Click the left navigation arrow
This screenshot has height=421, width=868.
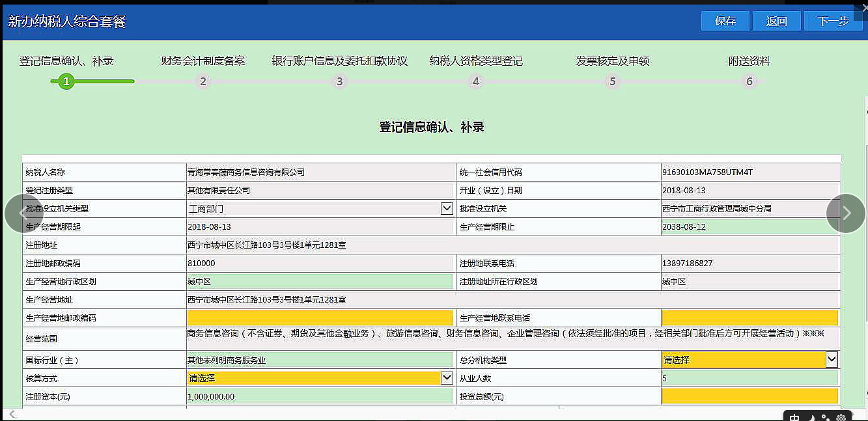[x=23, y=213]
